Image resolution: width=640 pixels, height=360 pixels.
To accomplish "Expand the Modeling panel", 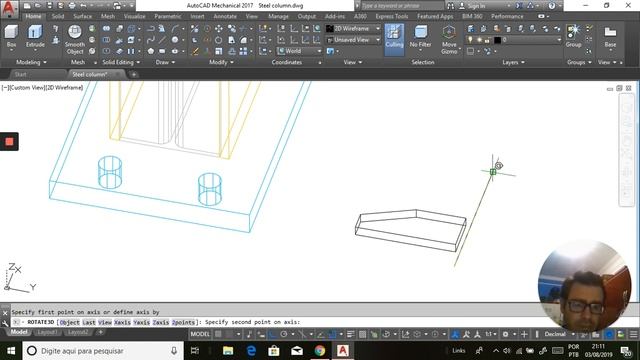I will 31,62.
